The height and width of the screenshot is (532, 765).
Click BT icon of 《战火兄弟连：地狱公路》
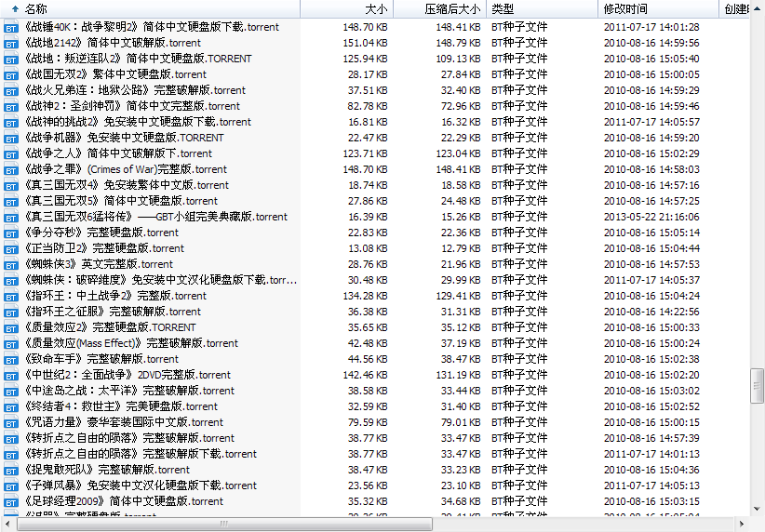tap(11, 91)
